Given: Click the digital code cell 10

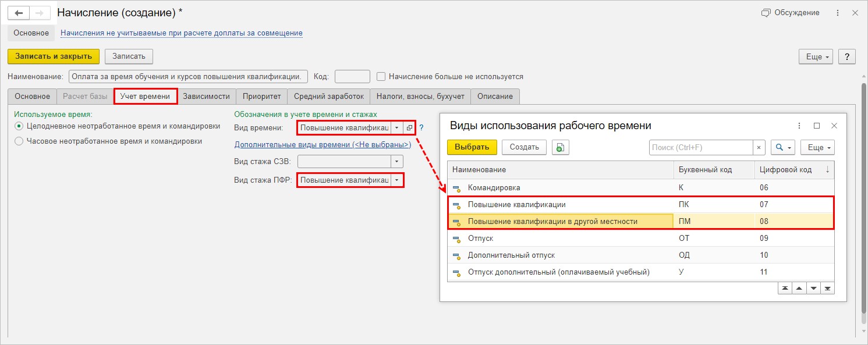Looking at the screenshot, I should click(794, 255).
